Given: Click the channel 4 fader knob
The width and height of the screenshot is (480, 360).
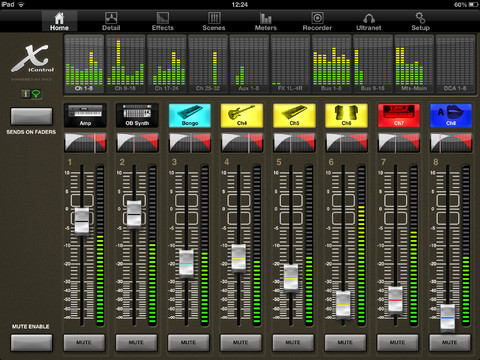Looking at the screenshot, I should (239, 258).
